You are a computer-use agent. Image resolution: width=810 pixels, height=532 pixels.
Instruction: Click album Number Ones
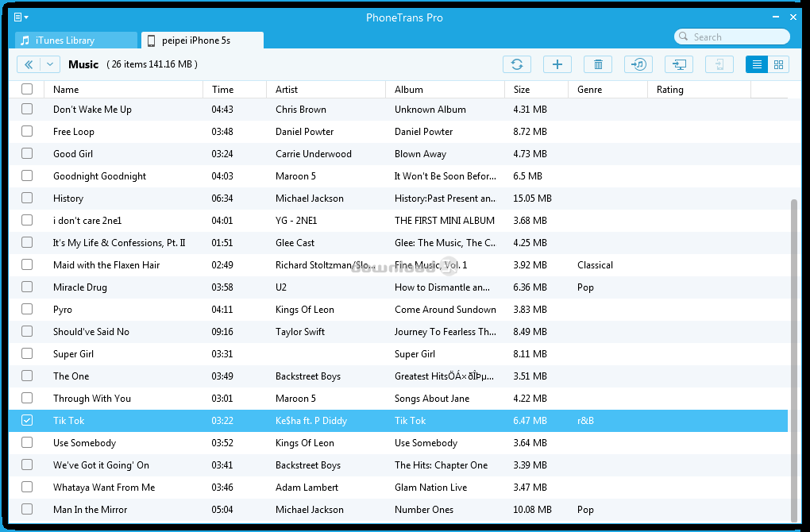pyautogui.click(x=424, y=509)
